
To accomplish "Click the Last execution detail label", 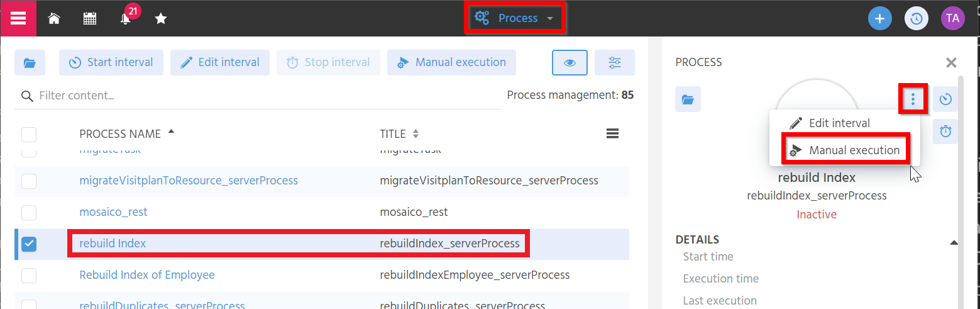I will point(720,301).
